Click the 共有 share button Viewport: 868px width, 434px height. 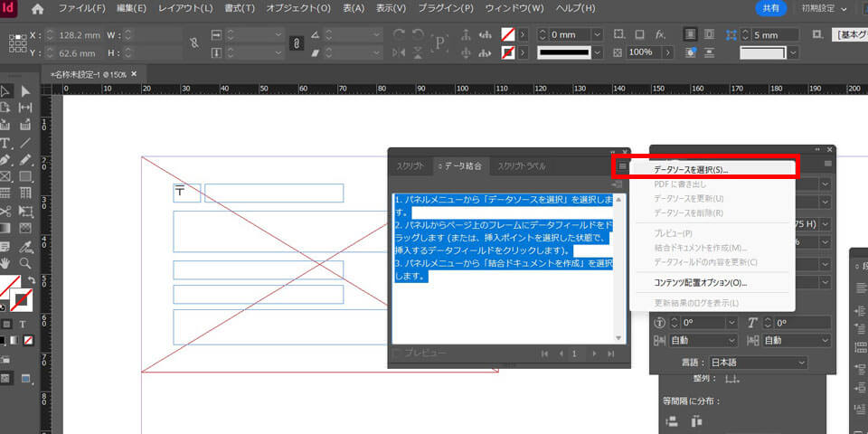tap(770, 8)
